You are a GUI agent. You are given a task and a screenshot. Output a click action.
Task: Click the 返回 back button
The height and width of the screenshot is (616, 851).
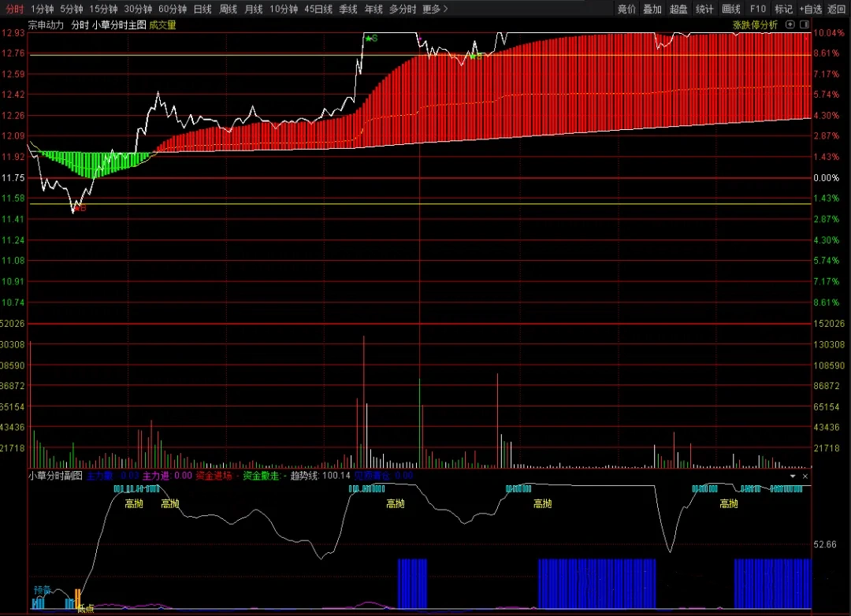pyautogui.click(x=837, y=9)
